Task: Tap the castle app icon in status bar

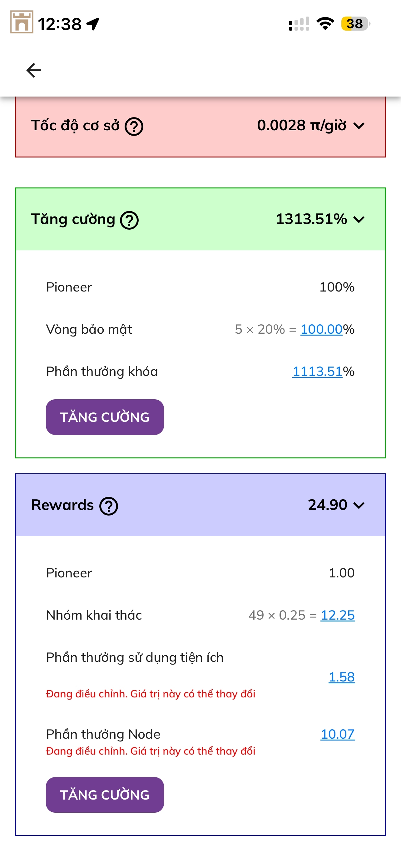Action: click(x=22, y=22)
